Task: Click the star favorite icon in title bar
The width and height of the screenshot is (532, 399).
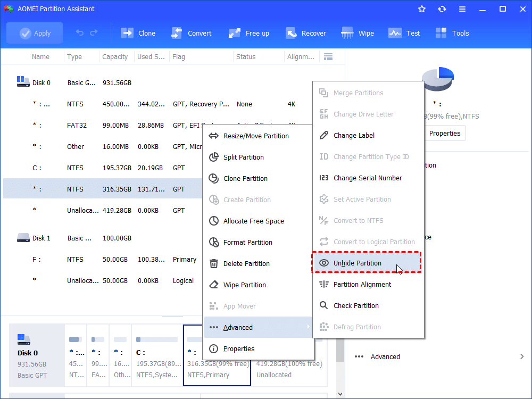Action: coord(422,9)
